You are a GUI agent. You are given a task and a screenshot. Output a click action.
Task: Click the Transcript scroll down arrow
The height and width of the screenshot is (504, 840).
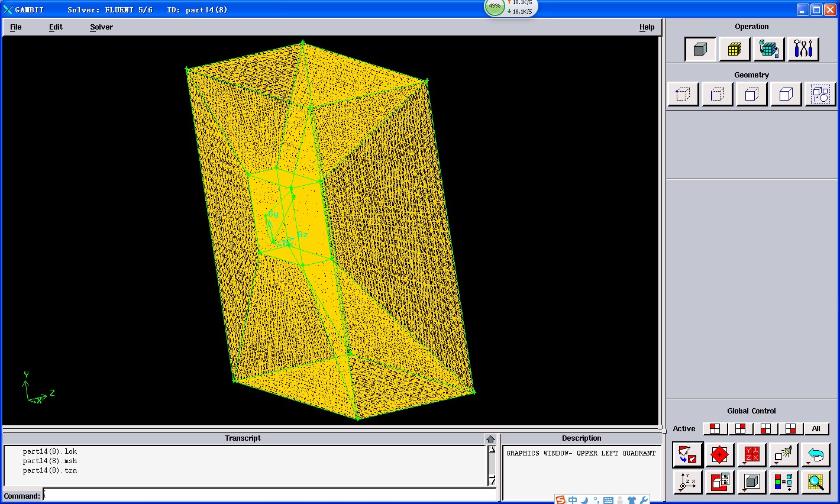coord(492,481)
